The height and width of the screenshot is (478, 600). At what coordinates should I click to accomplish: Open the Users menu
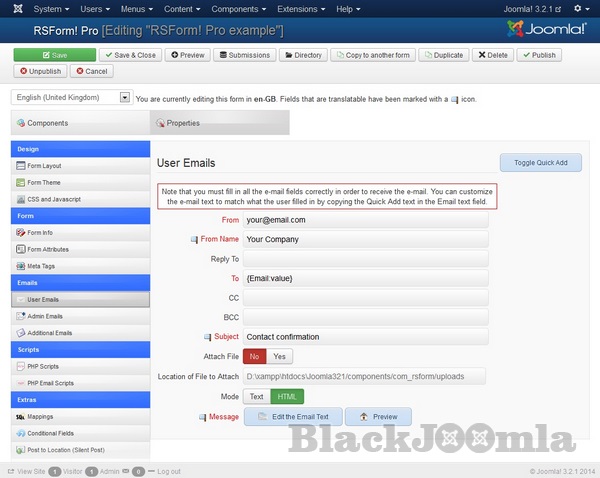[94, 9]
